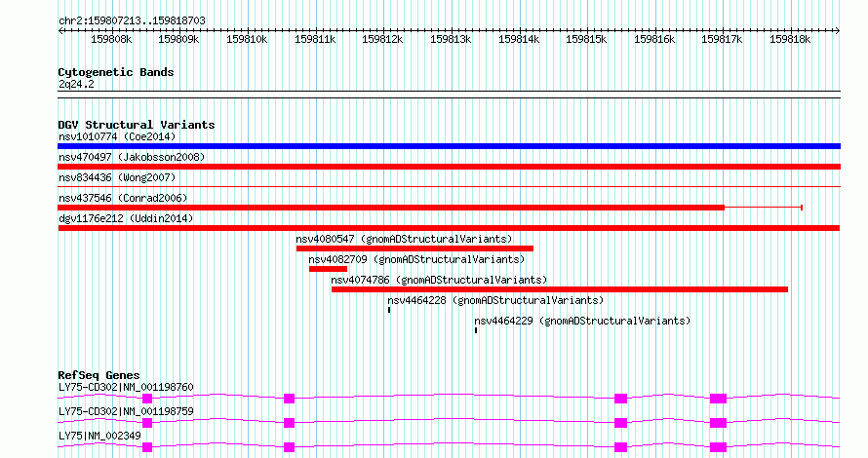This screenshot has height=458, width=868.
Task: Click the 159811k ruler tick label
Action: click(315, 40)
